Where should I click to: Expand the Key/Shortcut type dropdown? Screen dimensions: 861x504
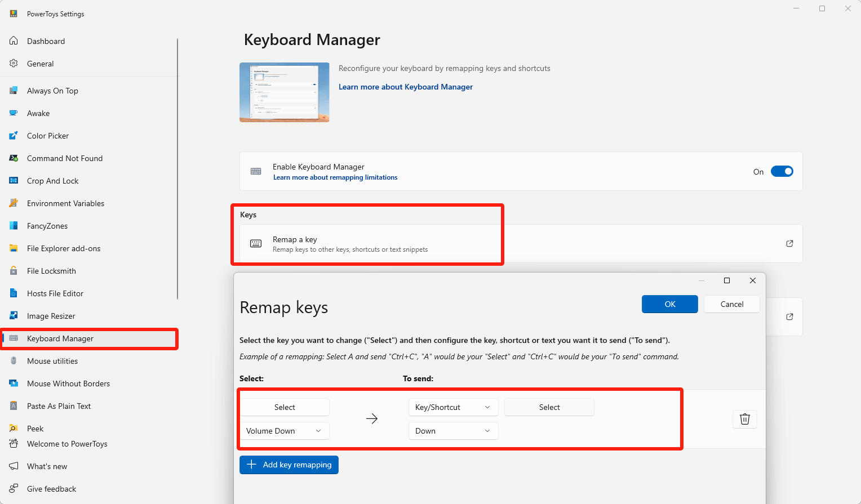[x=454, y=407]
